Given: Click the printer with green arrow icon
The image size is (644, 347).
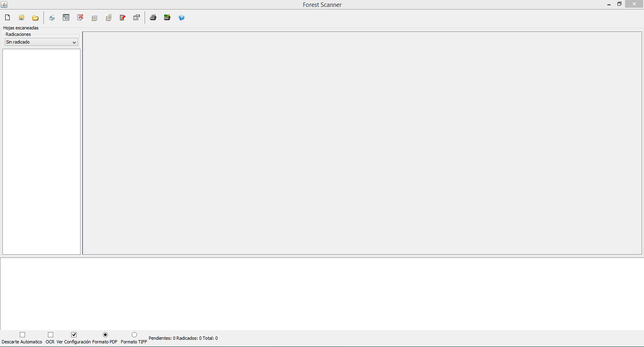Looking at the screenshot, I should tap(167, 17).
